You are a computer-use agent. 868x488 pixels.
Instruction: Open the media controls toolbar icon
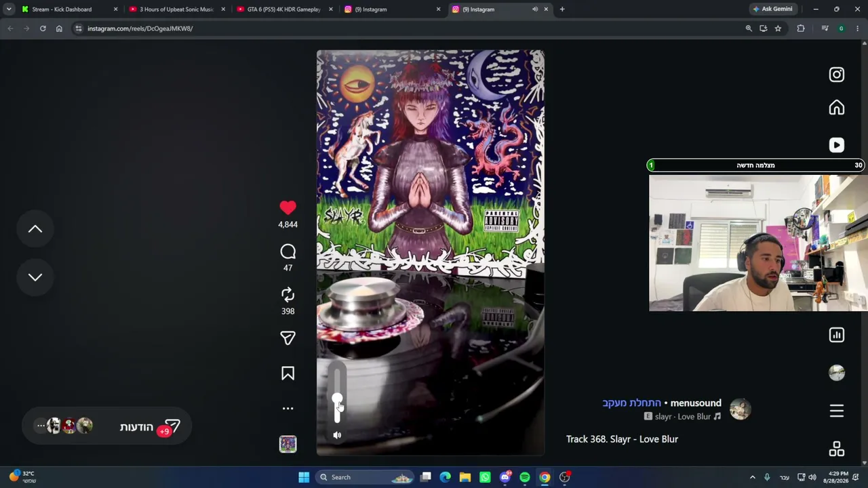(x=825, y=28)
